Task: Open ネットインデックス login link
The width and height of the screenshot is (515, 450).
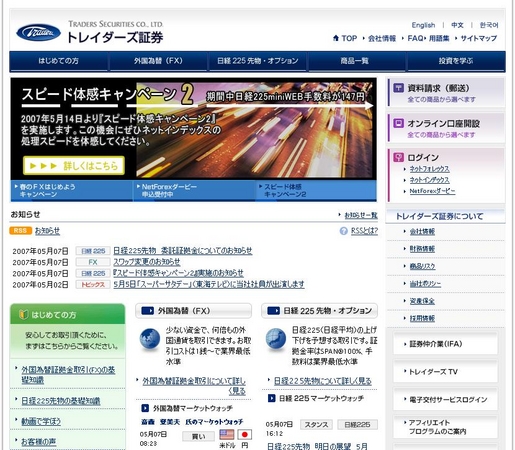Action: click(x=429, y=180)
